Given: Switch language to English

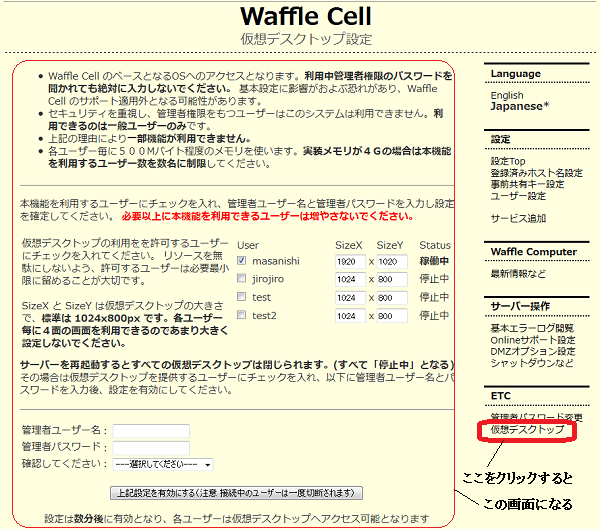Looking at the screenshot, I should click(507, 95).
